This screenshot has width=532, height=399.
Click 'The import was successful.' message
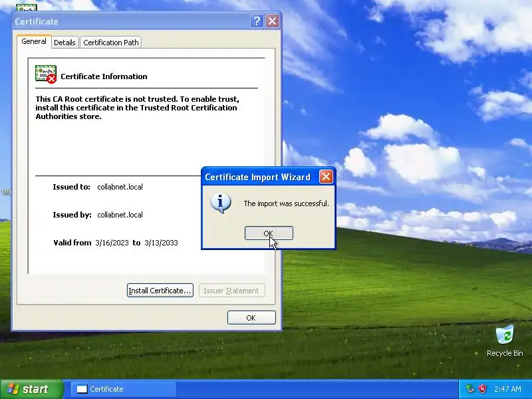(x=287, y=203)
